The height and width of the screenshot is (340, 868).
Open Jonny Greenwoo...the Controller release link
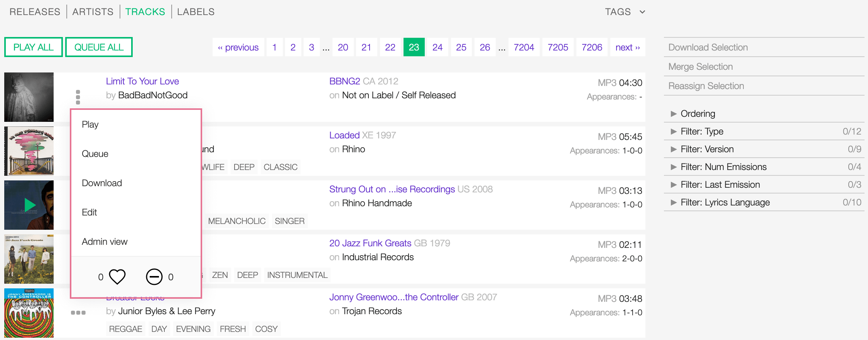pos(394,297)
